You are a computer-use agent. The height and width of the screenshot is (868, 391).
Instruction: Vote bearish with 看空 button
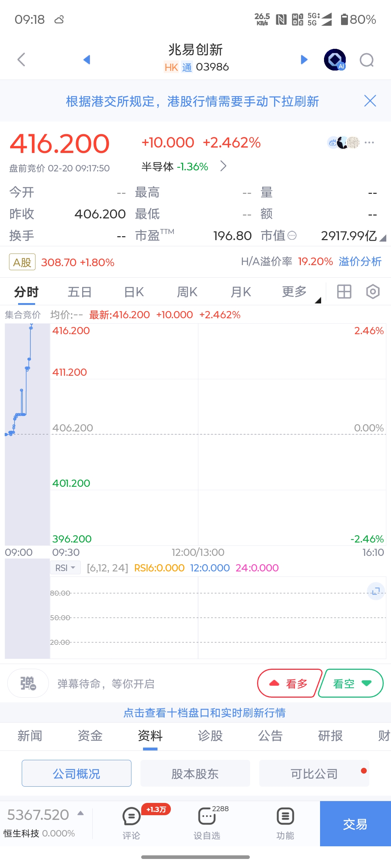351,683
